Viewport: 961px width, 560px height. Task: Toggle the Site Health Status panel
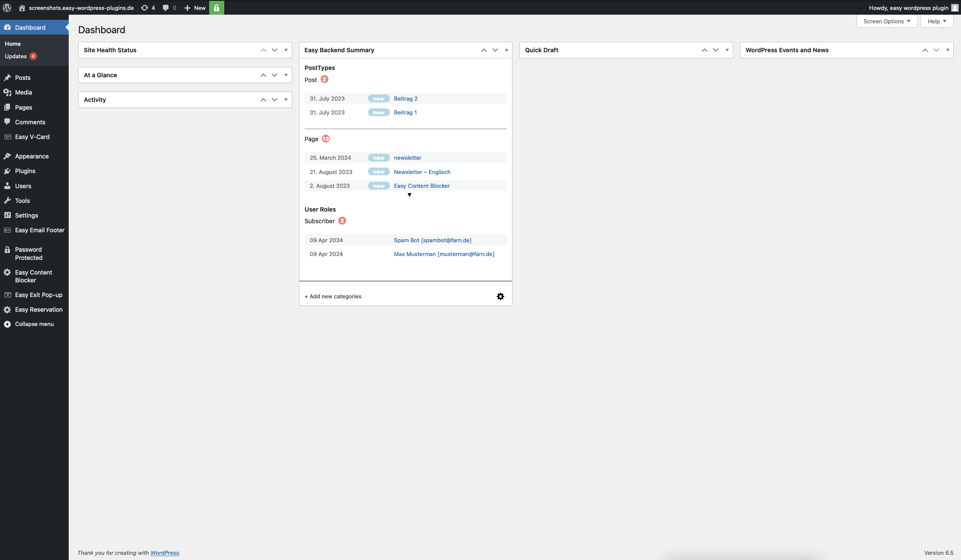click(286, 50)
